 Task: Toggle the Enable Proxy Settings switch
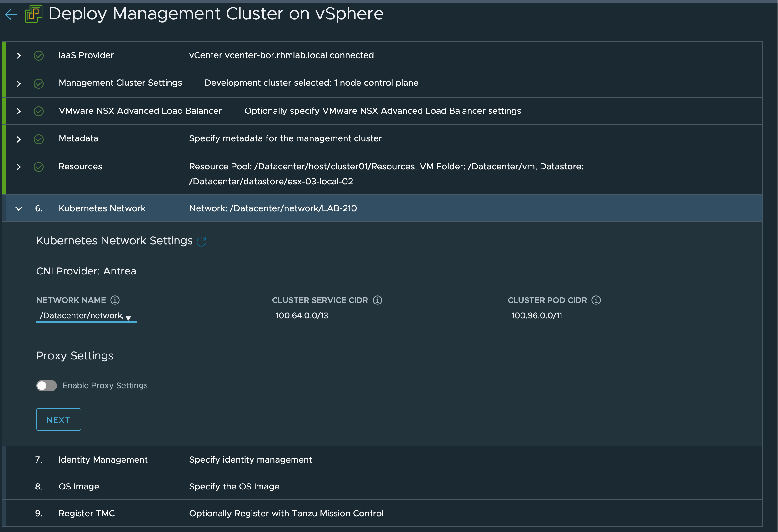click(x=47, y=386)
